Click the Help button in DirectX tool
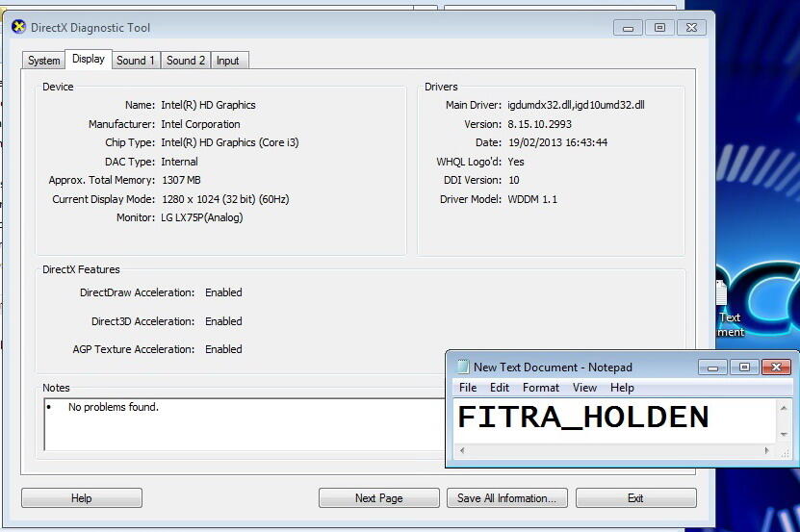The width and height of the screenshot is (800, 532). click(82, 497)
